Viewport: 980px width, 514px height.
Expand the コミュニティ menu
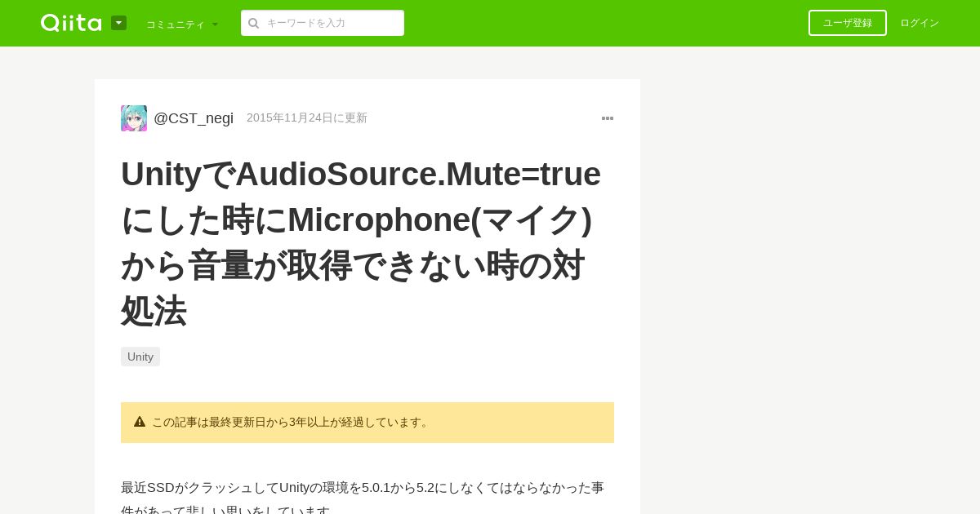pyautogui.click(x=182, y=24)
